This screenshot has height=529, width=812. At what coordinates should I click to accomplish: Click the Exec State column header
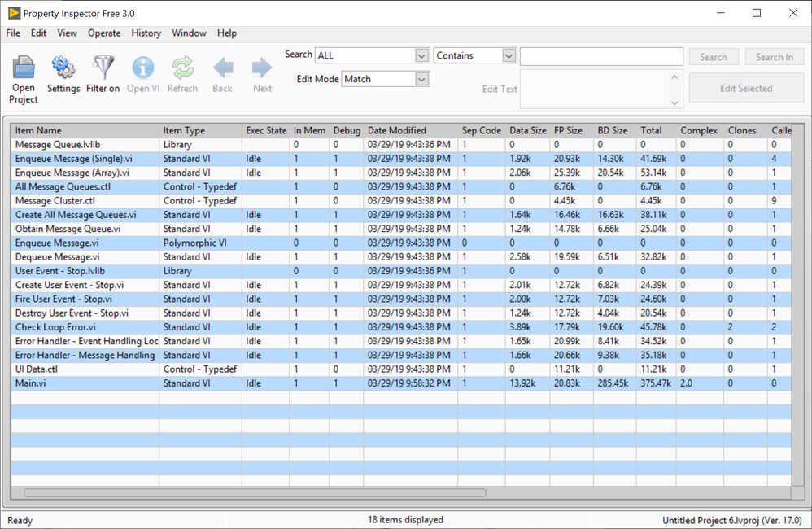(266, 130)
